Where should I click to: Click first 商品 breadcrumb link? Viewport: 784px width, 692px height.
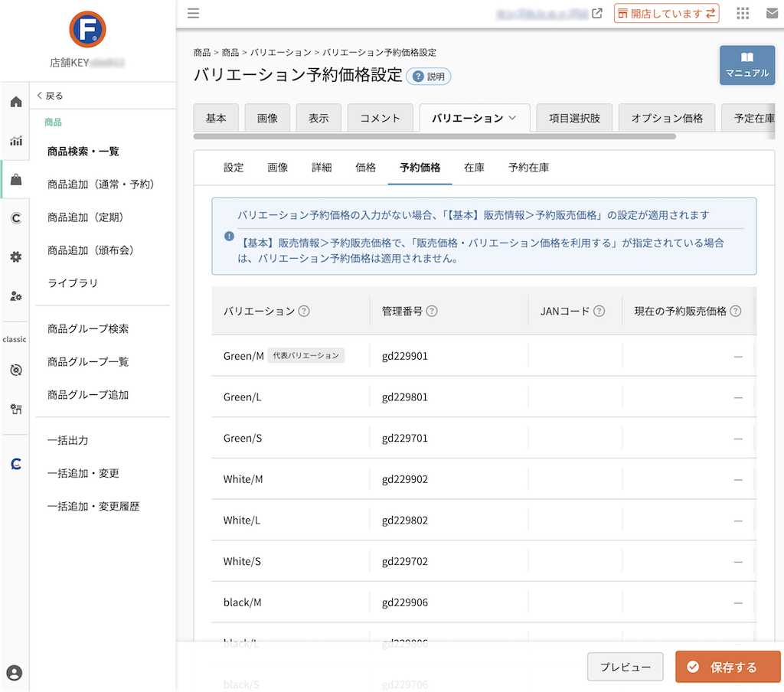(202, 53)
